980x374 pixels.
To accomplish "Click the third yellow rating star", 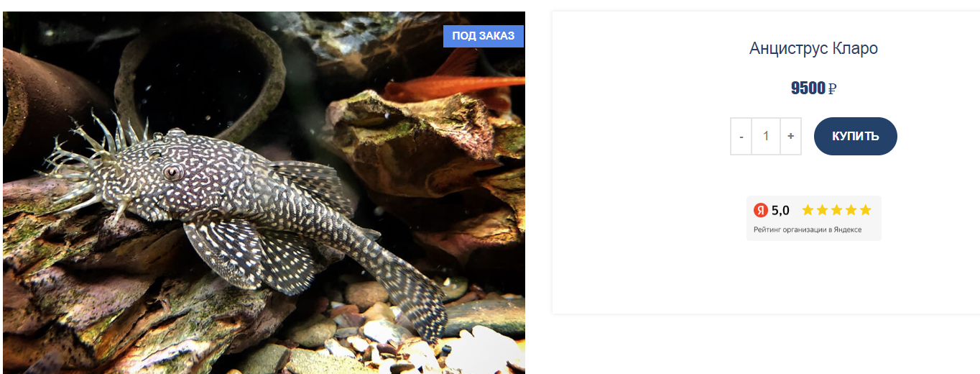I will click(x=837, y=210).
